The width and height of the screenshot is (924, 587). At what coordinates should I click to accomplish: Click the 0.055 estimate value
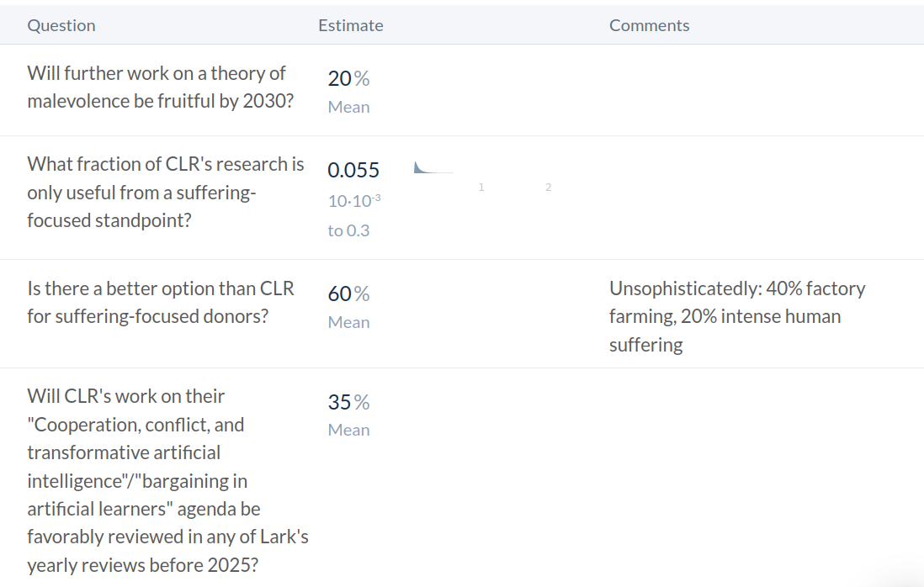point(353,170)
